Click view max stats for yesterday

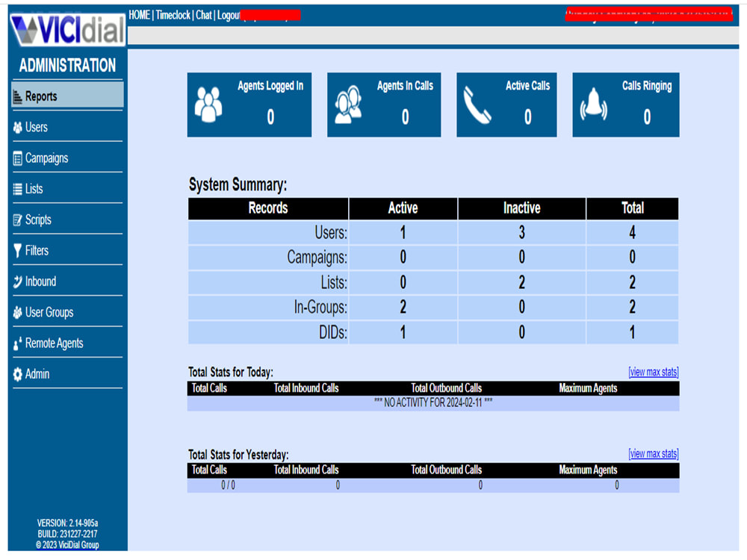652,453
